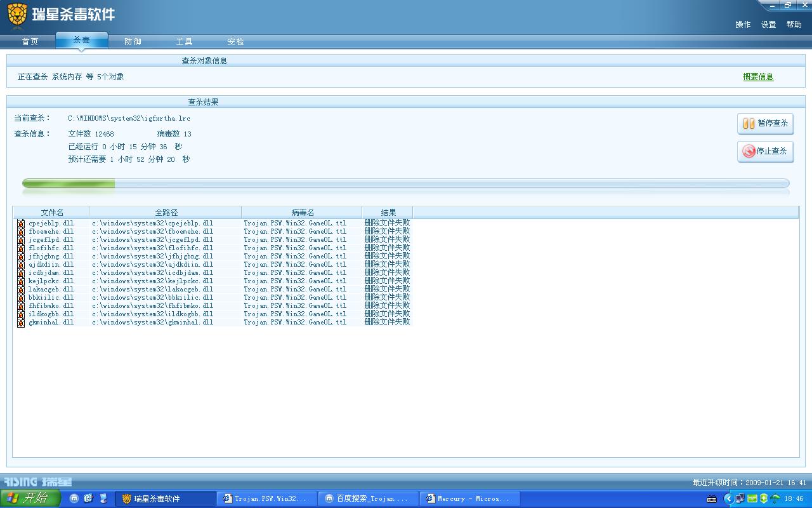Open the 操作 menu
812x508 pixels.
click(x=743, y=25)
